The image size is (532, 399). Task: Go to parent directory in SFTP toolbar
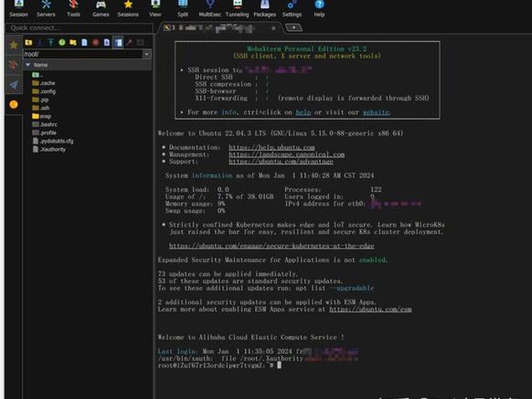coord(29,43)
